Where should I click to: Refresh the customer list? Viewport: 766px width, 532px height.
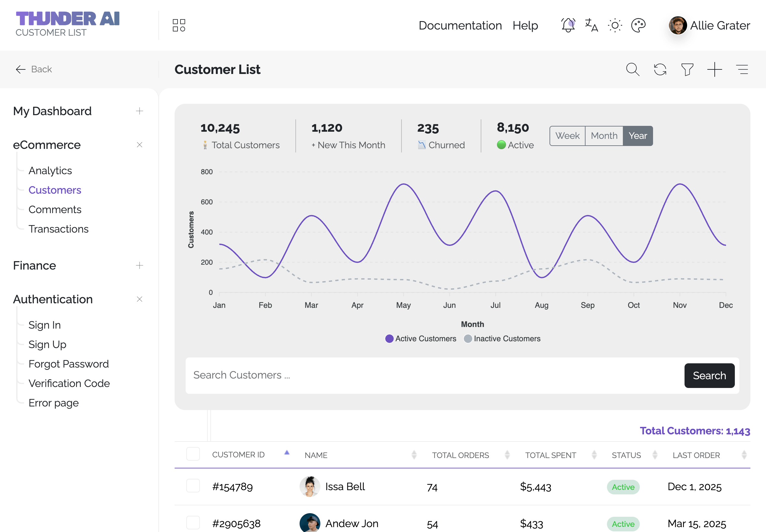660,69
